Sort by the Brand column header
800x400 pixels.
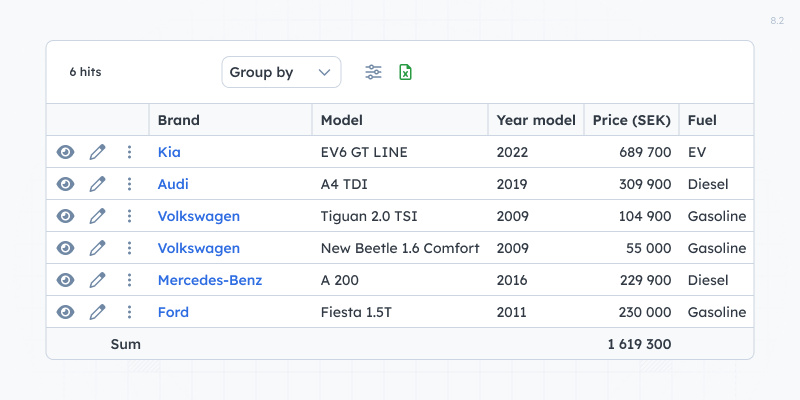pyautogui.click(x=231, y=120)
